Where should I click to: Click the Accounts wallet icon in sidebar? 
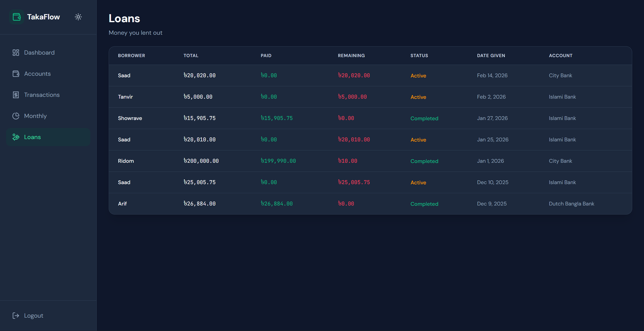click(16, 74)
